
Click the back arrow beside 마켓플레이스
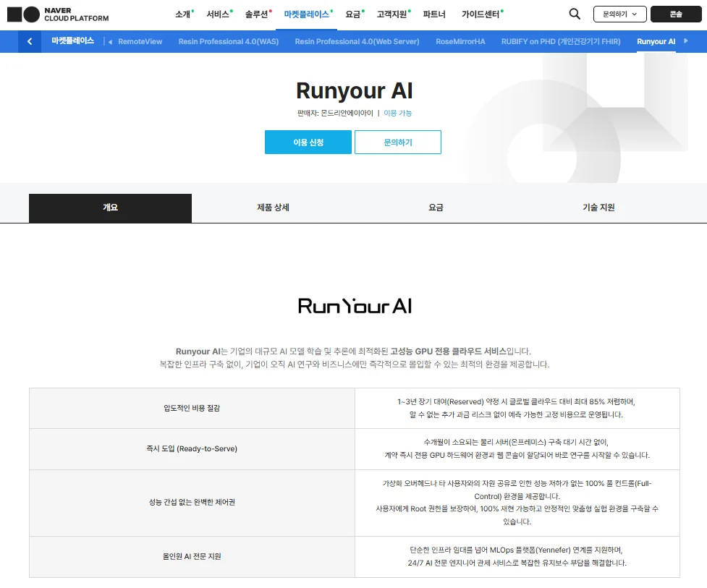[29, 41]
